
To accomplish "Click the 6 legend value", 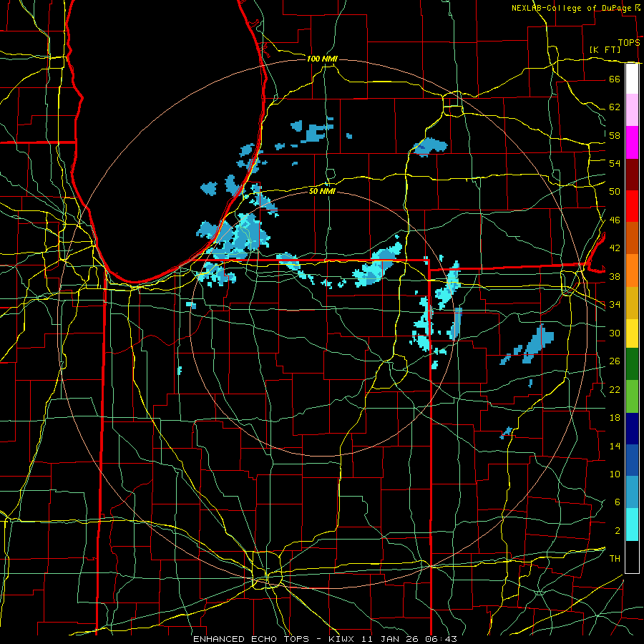I will pos(617,502).
